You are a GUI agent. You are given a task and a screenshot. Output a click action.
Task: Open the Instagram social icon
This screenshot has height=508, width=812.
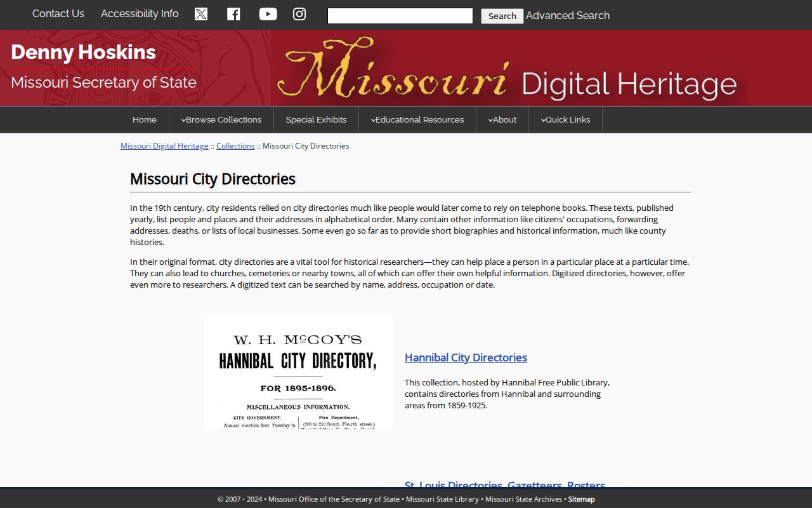coord(299,14)
